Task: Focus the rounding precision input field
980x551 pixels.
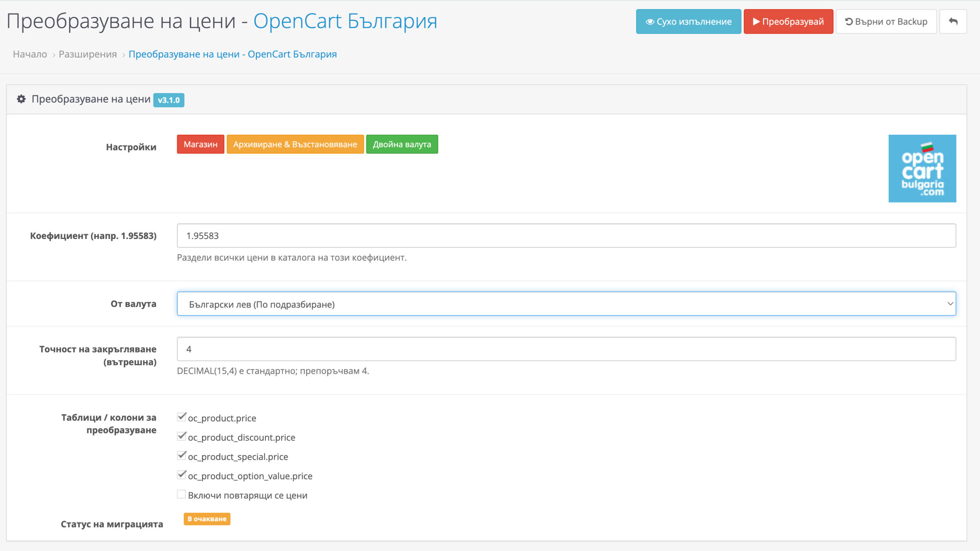Action: 566,349
